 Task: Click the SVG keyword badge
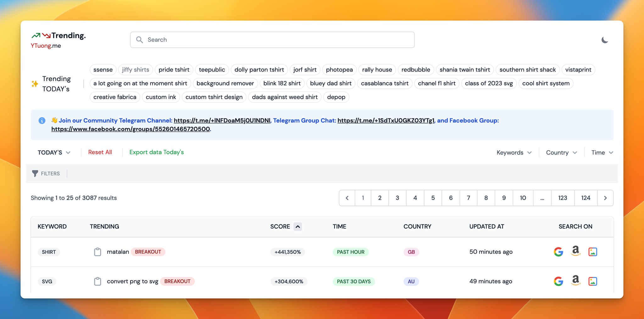coord(47,282)
